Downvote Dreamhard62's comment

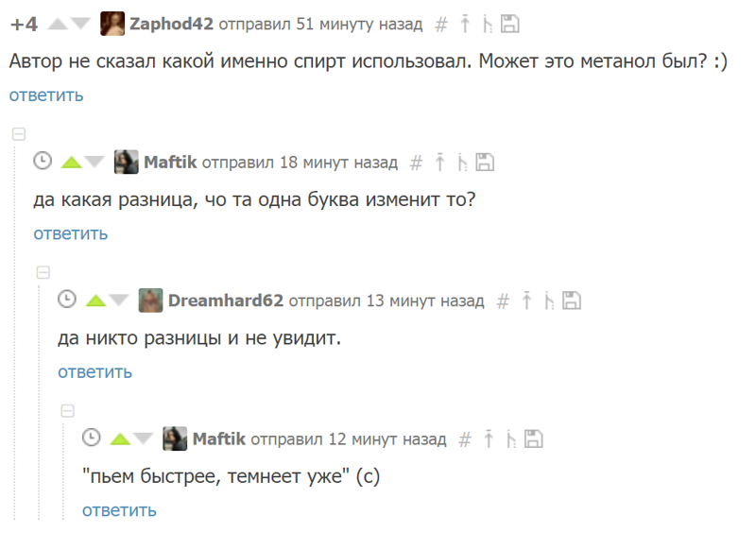click(118, 301)
